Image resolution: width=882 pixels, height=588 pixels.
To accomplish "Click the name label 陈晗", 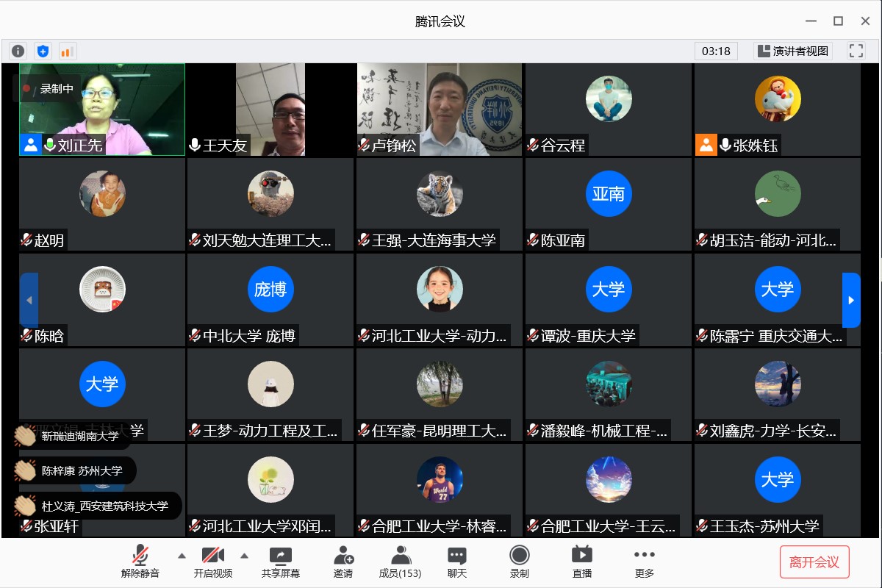I will coord(49,336).
